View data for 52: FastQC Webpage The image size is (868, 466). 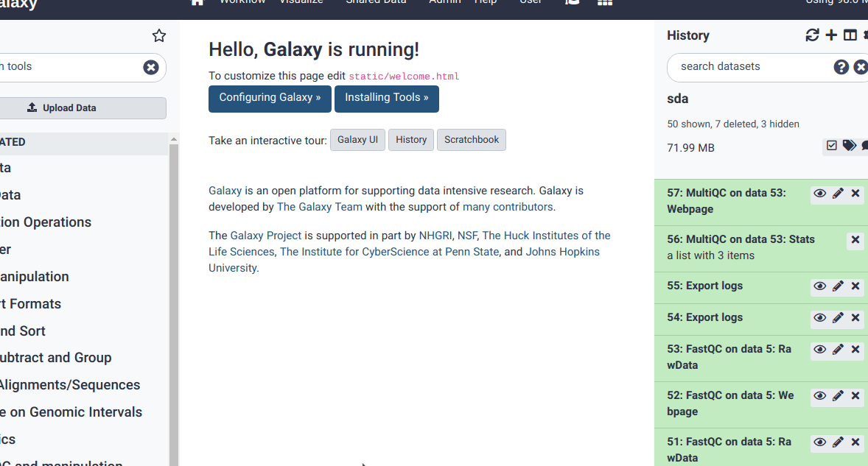point(820,396)
